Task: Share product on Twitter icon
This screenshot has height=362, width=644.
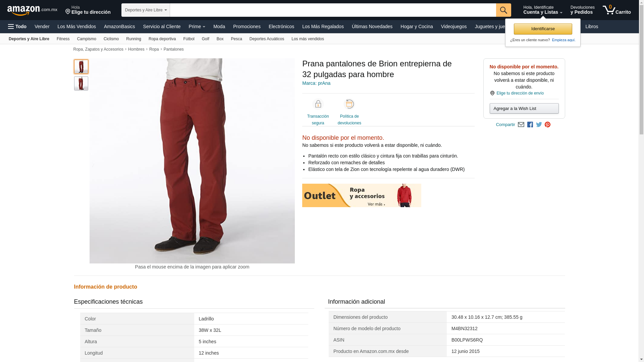Action: click(539, 125)
